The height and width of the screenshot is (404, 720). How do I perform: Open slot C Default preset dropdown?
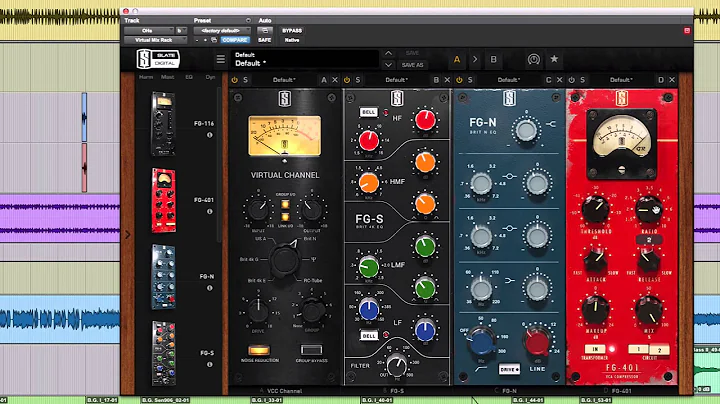click(509, 80)
